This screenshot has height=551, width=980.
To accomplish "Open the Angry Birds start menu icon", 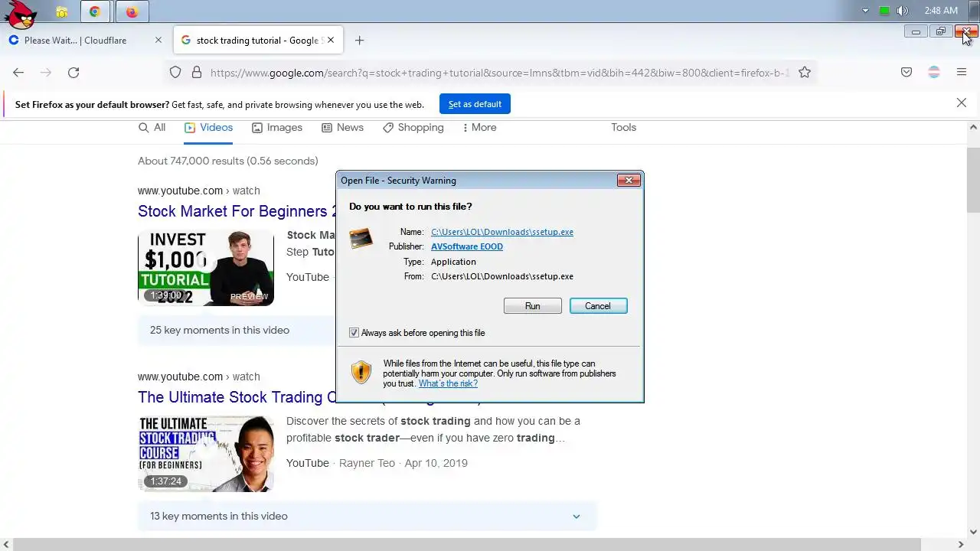I will (x=20, y=14).
